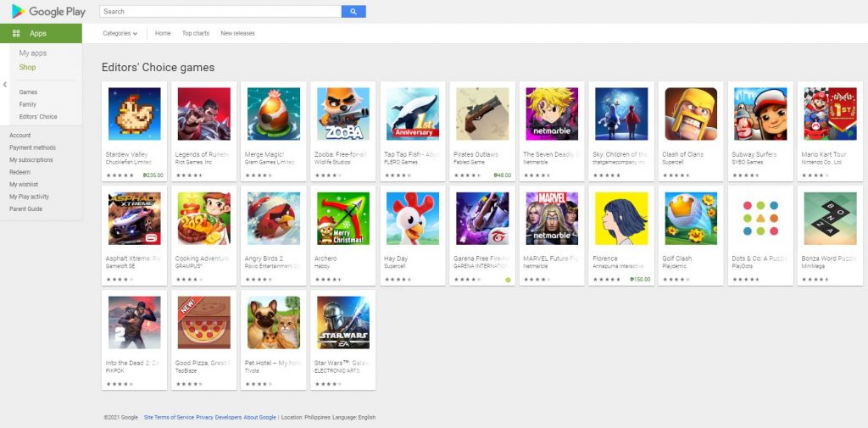Click the Redeem link
Image resolution: width=868 pixels, height=428 pixels.
click(20, 172)
